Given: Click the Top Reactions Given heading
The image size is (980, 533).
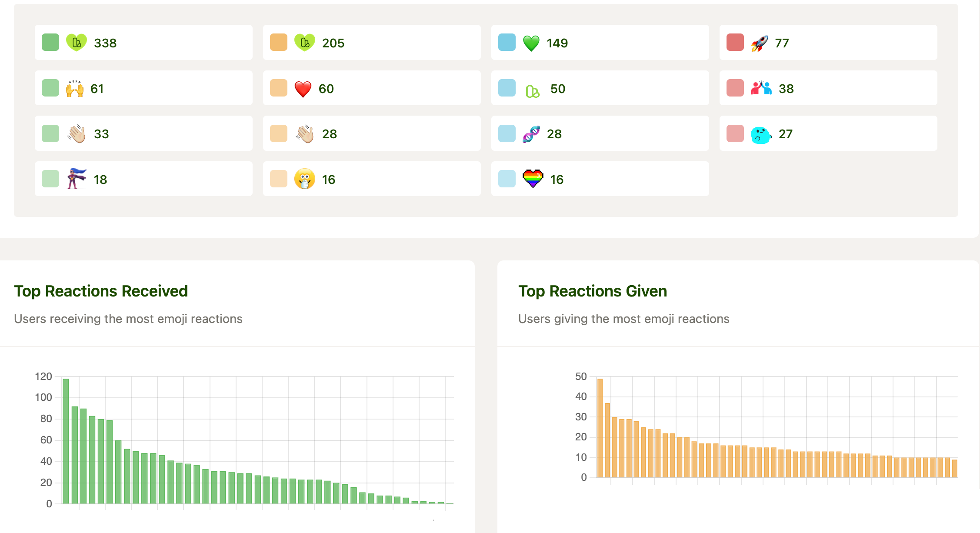Looking at the screenshot, I should tap(593, 291).
